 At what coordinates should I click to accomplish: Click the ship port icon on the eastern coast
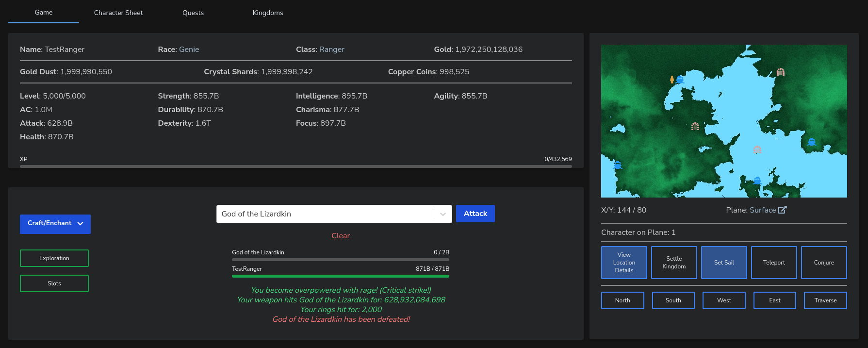pyautogui.click(x=812, y=142)
